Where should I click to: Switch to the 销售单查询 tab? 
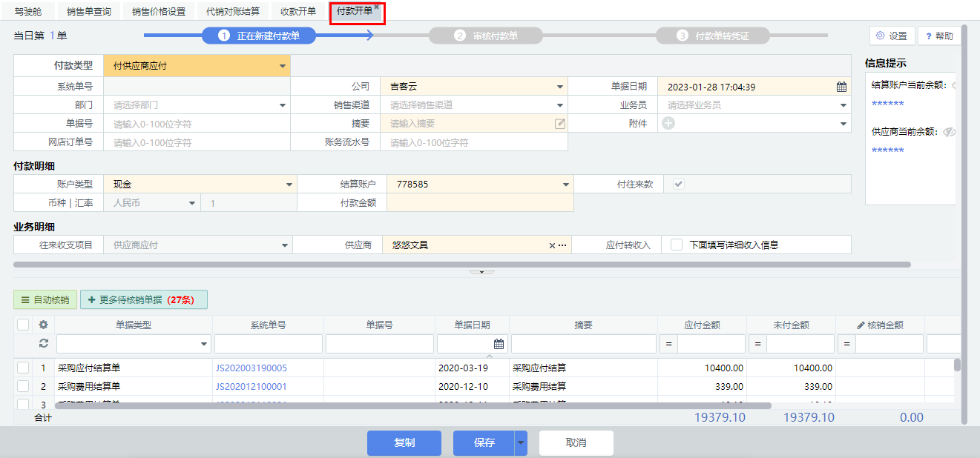tap(88, 11)
